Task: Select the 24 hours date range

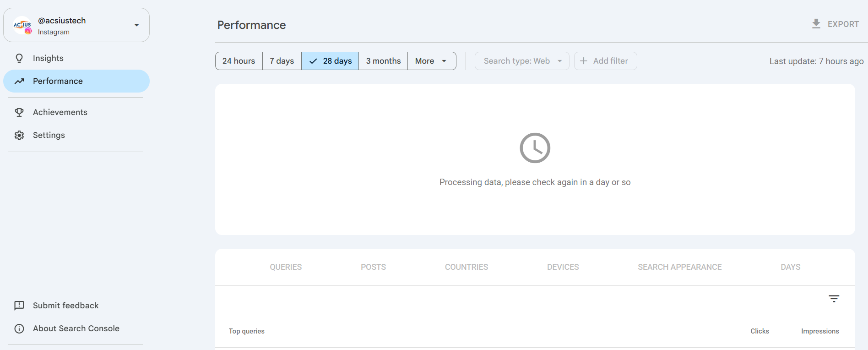Action: pos(239,61)
